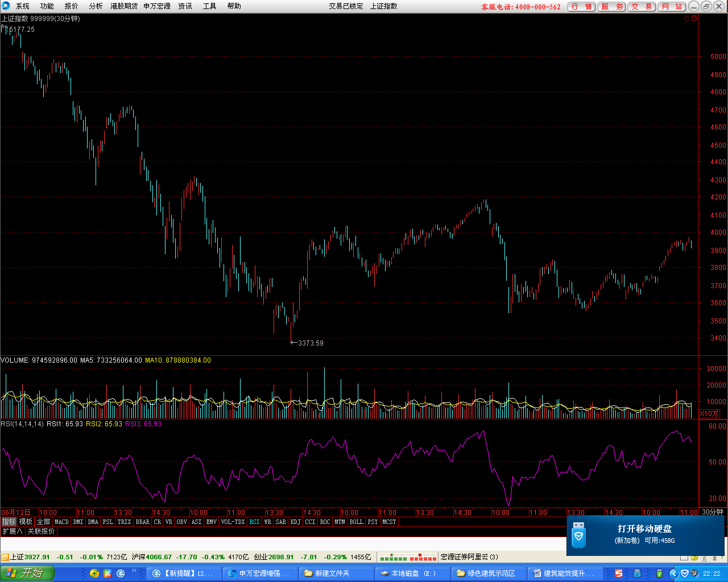Click the red window-restore icon above the chart
Screen dimensions: 728x582
[694, 19]
